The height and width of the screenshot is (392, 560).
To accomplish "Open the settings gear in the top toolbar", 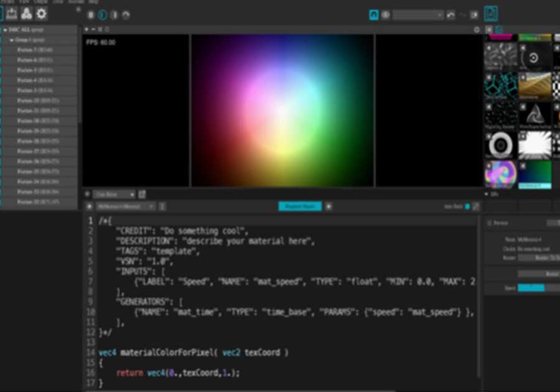I will point(41,14).
